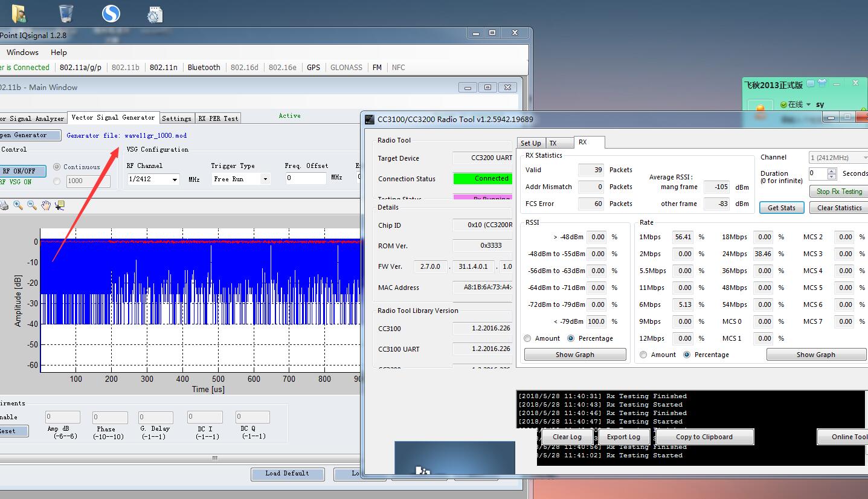This screenshot has width=868, height=499.
Task: Click the print icon in plot toolbar
Action: point(4,205)
